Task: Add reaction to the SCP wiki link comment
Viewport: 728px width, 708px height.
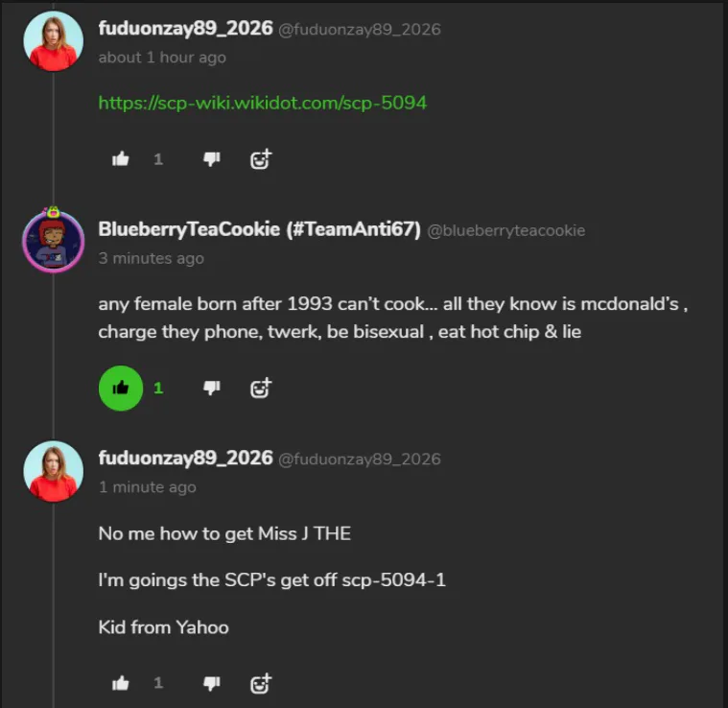Action: pos(261,159)
